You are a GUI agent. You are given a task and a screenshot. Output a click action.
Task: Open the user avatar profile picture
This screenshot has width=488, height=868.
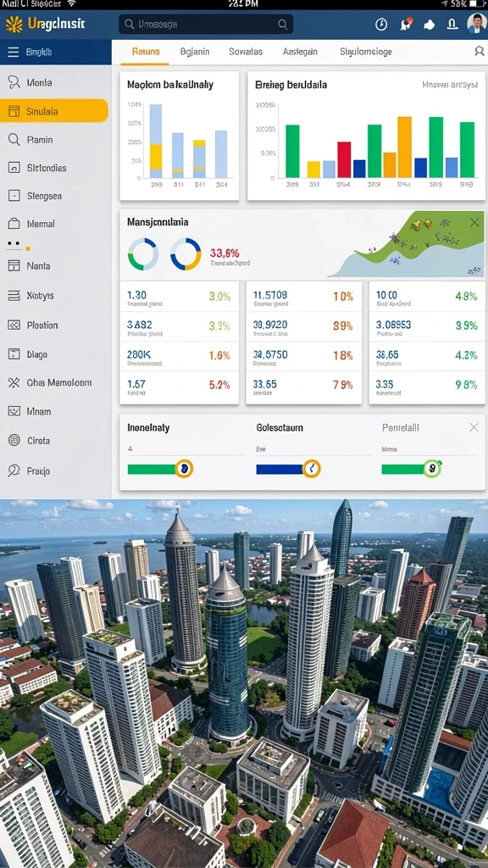click(x=476, y=24)
